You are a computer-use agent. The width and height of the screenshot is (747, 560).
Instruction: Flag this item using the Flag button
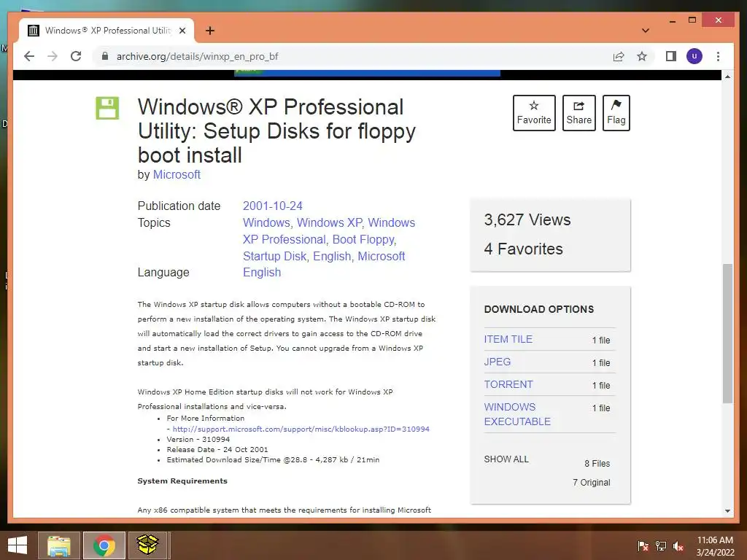tap(616, 113)
